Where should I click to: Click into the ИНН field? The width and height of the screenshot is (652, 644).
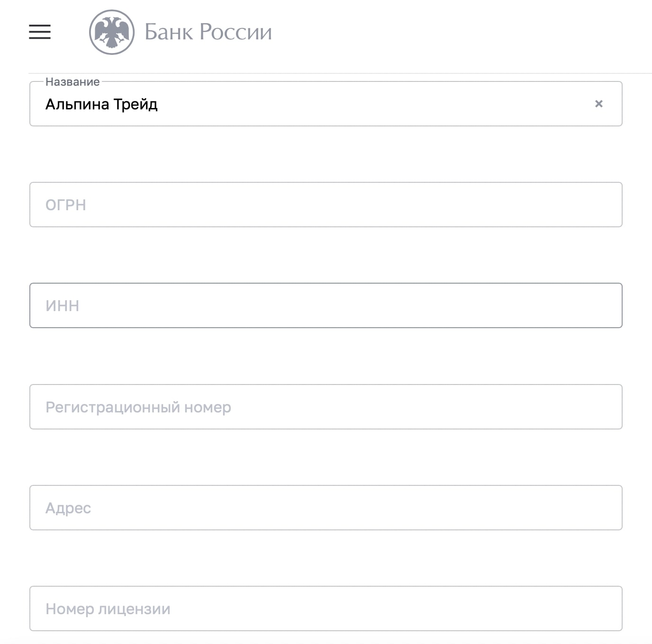(326, 305)
